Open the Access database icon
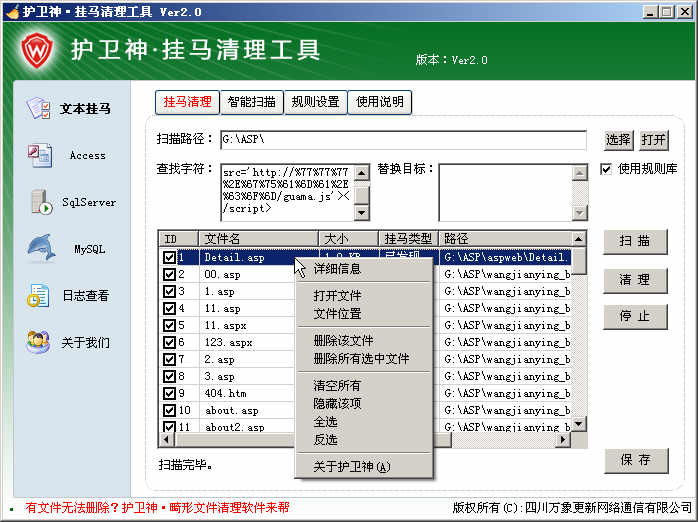 pos(40,156)
